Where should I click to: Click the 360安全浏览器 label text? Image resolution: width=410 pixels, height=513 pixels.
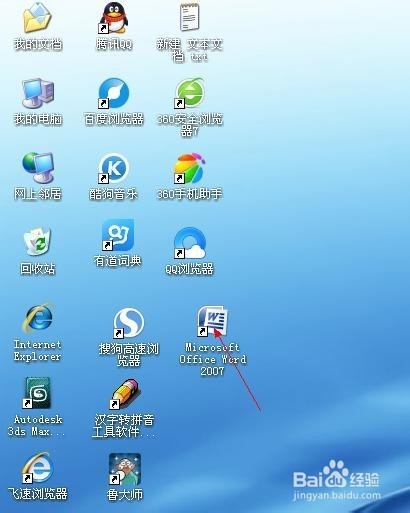tap(189, 125)
